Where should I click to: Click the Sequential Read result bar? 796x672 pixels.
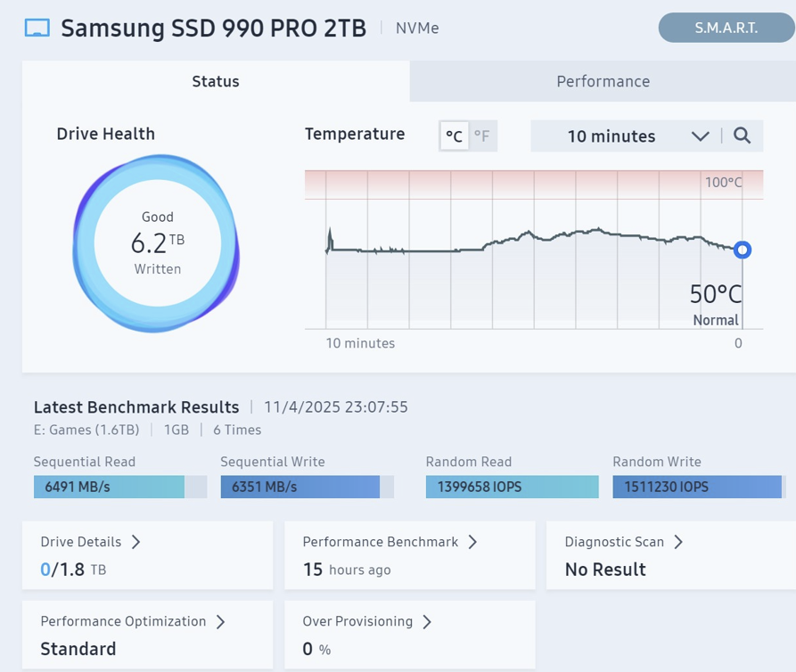119,487
